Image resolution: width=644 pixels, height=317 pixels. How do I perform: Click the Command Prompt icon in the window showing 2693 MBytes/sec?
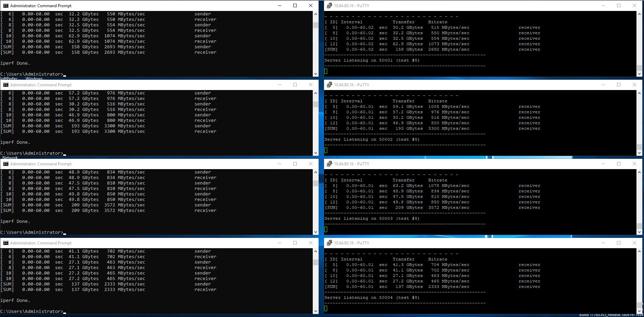[6, 6]
